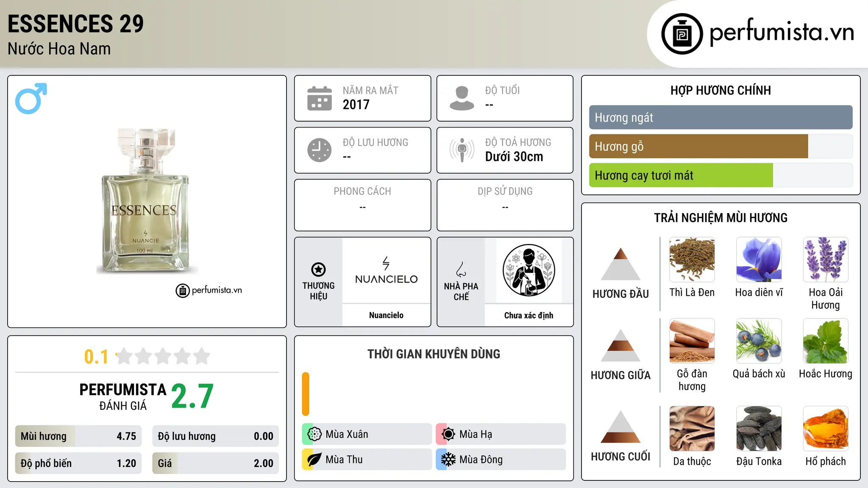The image size is (868, 488).
Task: Open the Hổ phách note image
Action: click(x=826, y=429)
